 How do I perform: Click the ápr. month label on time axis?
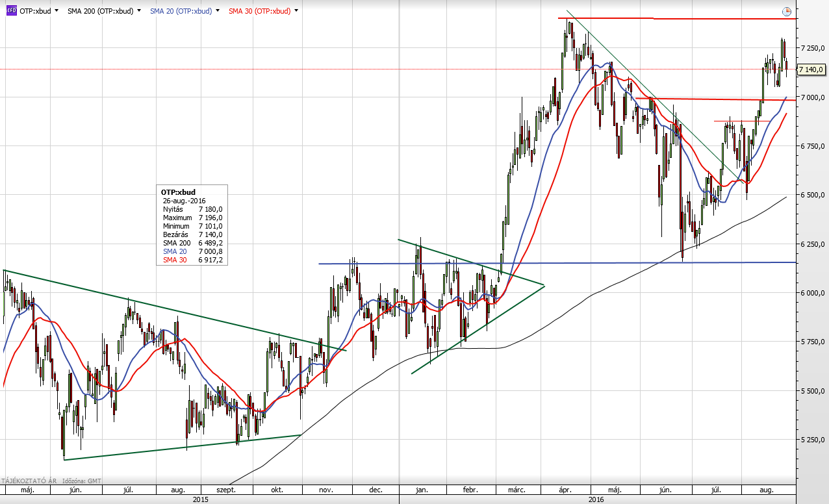pyautogui.click(x=566, y=490)
